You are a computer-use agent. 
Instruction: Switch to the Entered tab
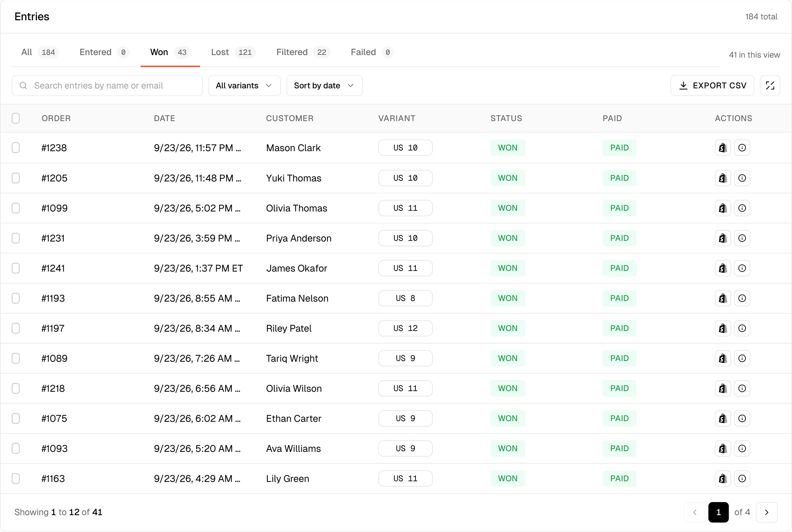(x=105, y=52)
